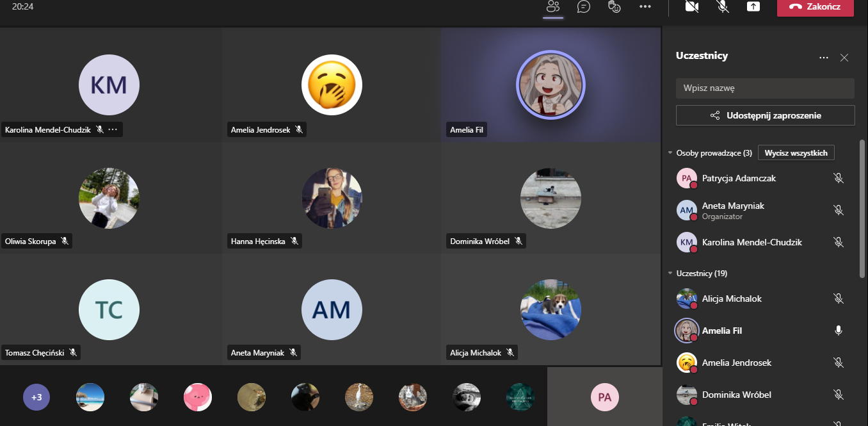Click Zakończ to leave the meeting
This screenshot has width=868, height=426.
click(x=816, y=7)
